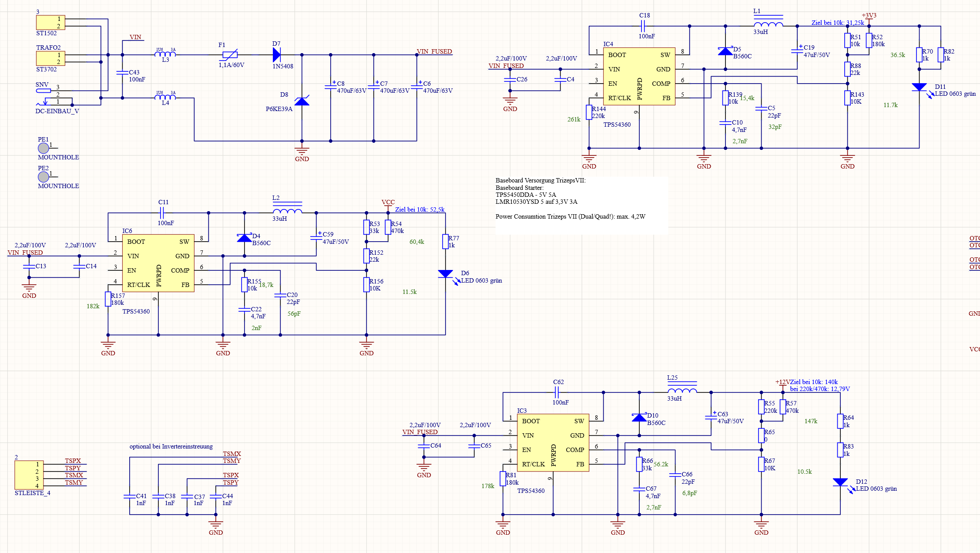Select resistor R143 10K
This screenshot has height=553, width=980.
[847, 98]
